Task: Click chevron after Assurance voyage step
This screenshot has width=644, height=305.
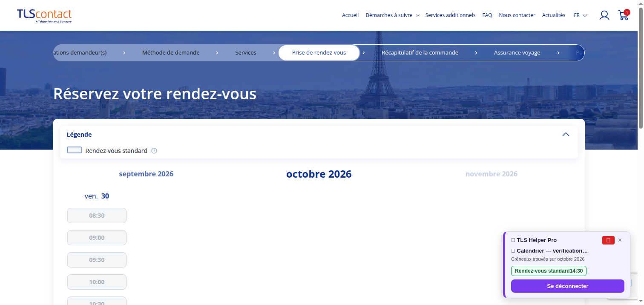Action: click(558, 53)
